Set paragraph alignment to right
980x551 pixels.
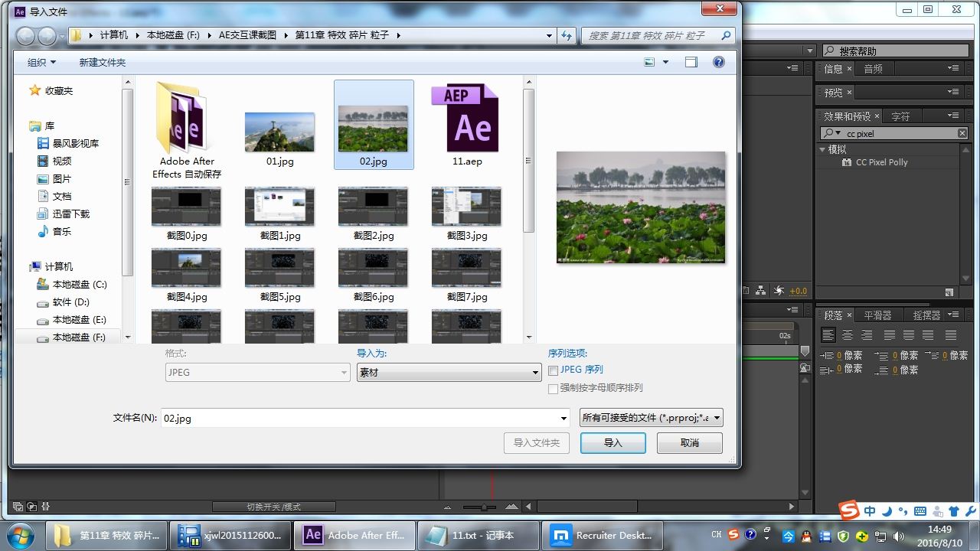click(x=867, y=335)
